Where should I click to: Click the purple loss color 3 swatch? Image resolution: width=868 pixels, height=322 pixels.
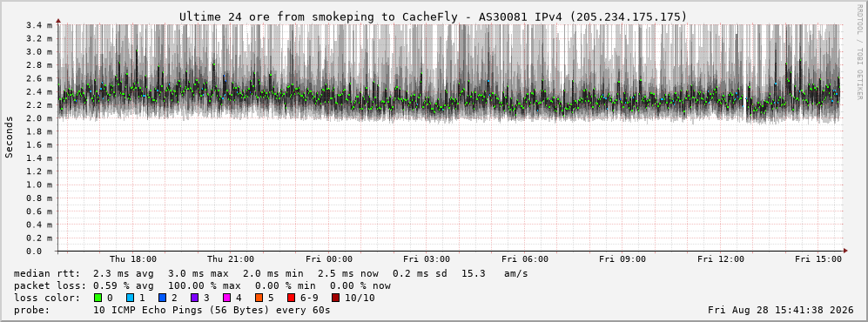[x=194, y=299]
